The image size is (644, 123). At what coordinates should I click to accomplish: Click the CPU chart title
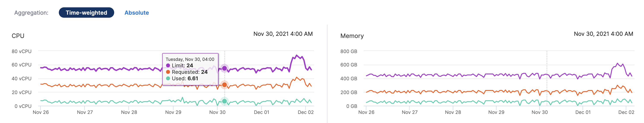tap(18, 36)
